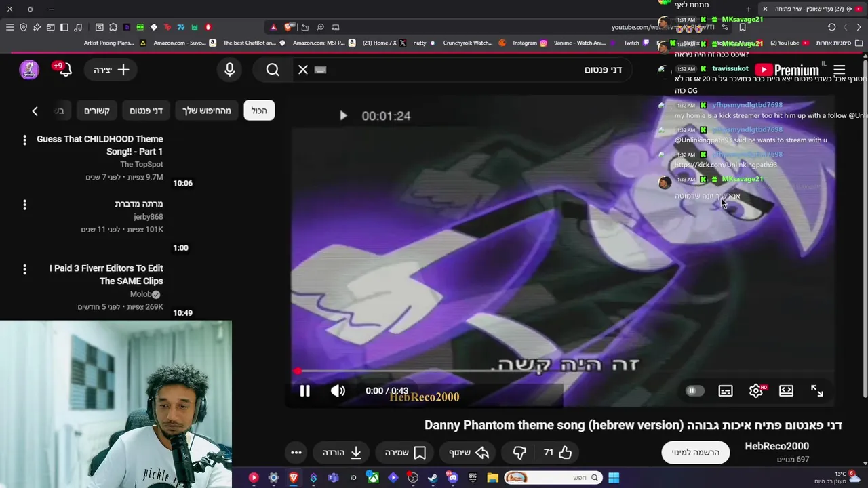Click the dislike thumbs-down button
Screen dimensions: 868x488
coord(519,452)
